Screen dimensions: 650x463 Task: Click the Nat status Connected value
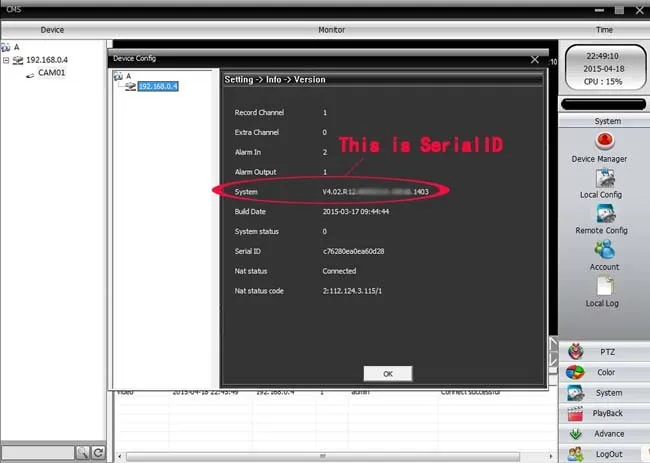click(x=339, y=271)
